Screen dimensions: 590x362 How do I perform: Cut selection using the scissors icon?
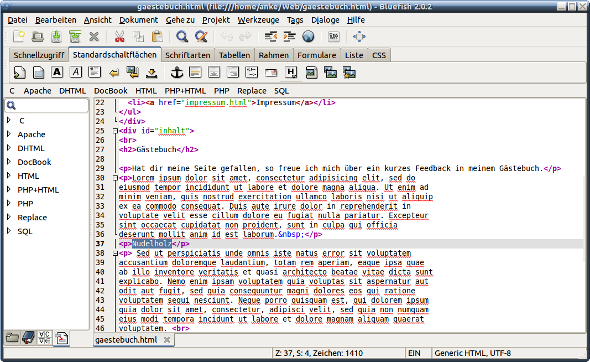point(119,37)
